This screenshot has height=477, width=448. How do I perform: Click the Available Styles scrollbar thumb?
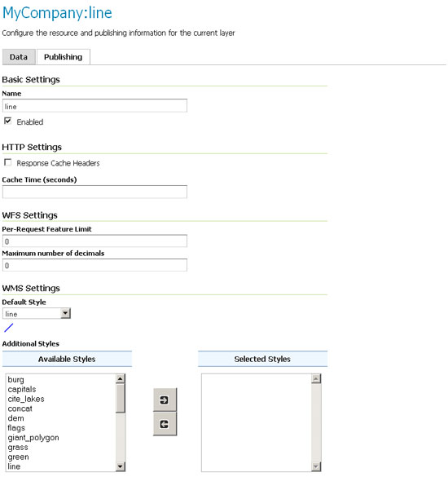(121, 398)
